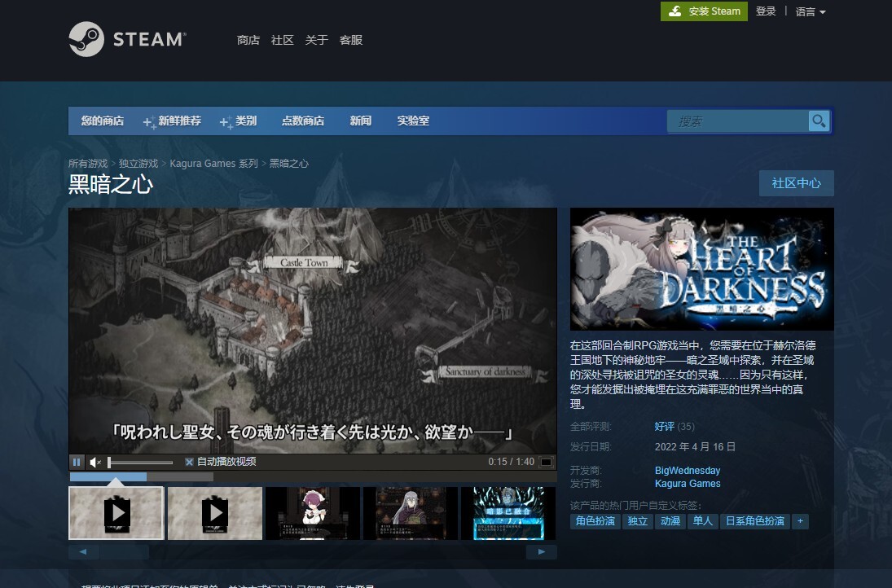Open the 社区中心 button

pyautogui.click(x=797, y=183)
